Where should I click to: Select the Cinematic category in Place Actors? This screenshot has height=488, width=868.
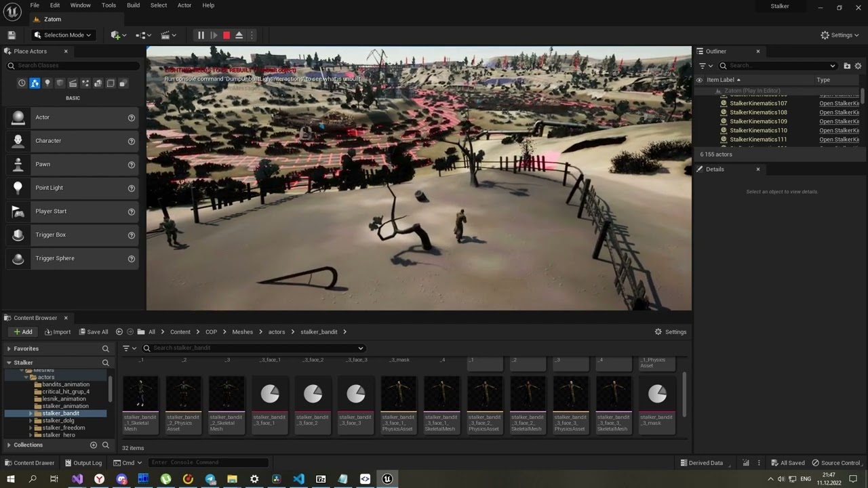(73, 83)
